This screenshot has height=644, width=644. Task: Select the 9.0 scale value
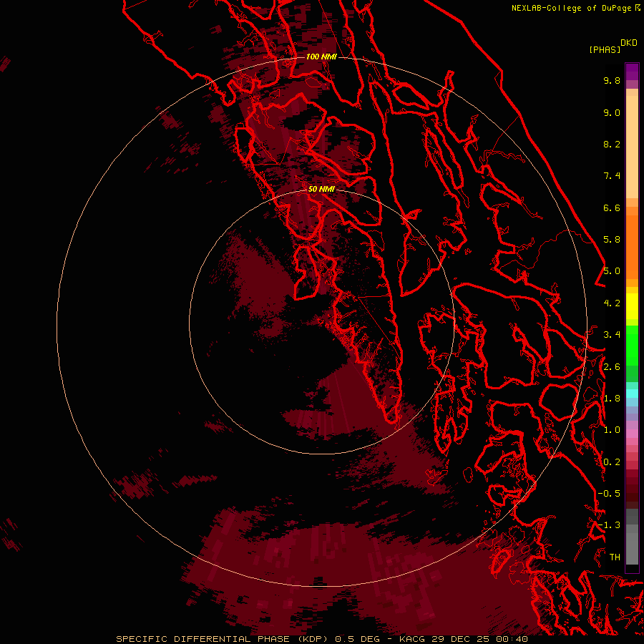612,112
